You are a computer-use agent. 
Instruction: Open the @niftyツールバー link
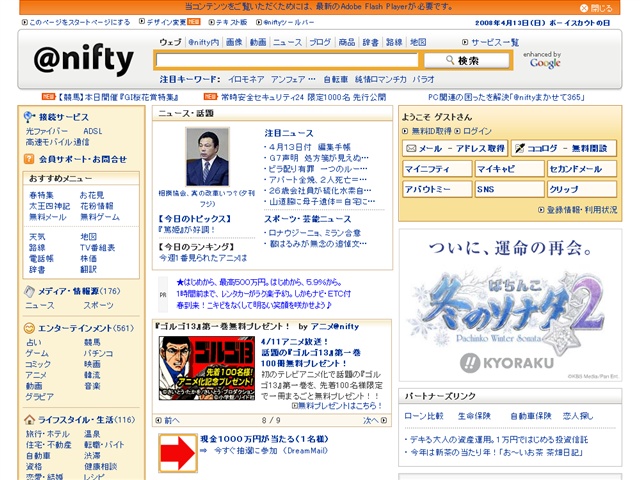[x=289, y=22]
